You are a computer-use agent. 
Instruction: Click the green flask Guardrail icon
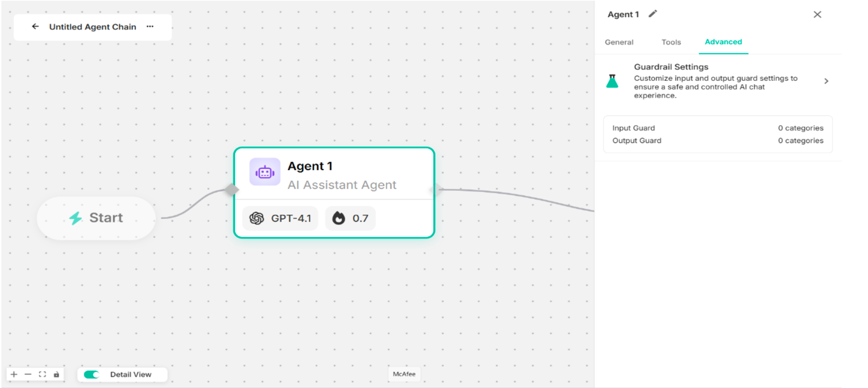click(x=612, y=81)
